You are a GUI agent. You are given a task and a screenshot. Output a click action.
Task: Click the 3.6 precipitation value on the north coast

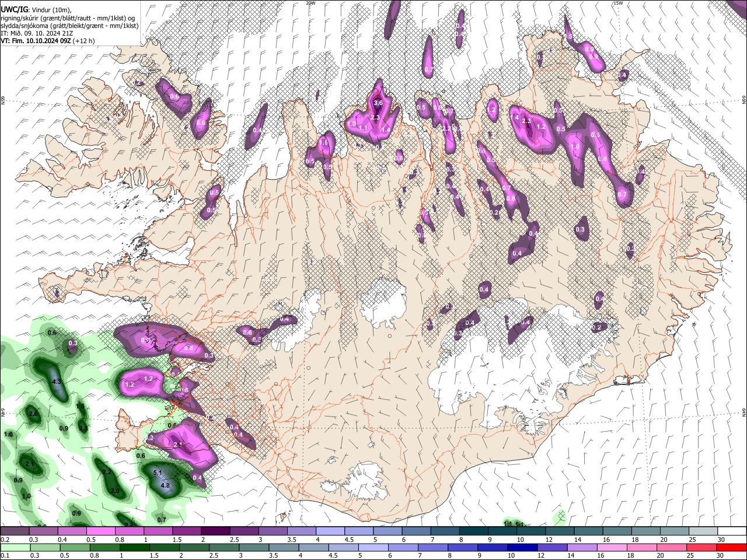[x=378, y=103]
